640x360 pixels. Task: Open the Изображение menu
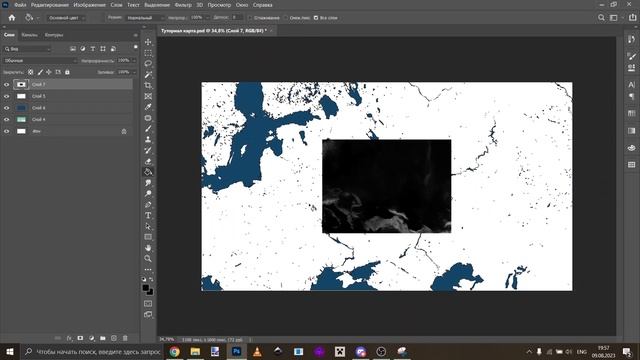(x=90, y=5)
